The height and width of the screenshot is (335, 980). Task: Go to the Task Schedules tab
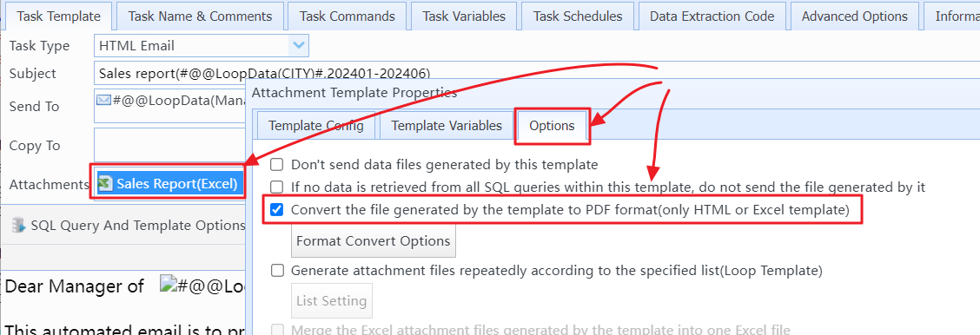coord(578,16)
